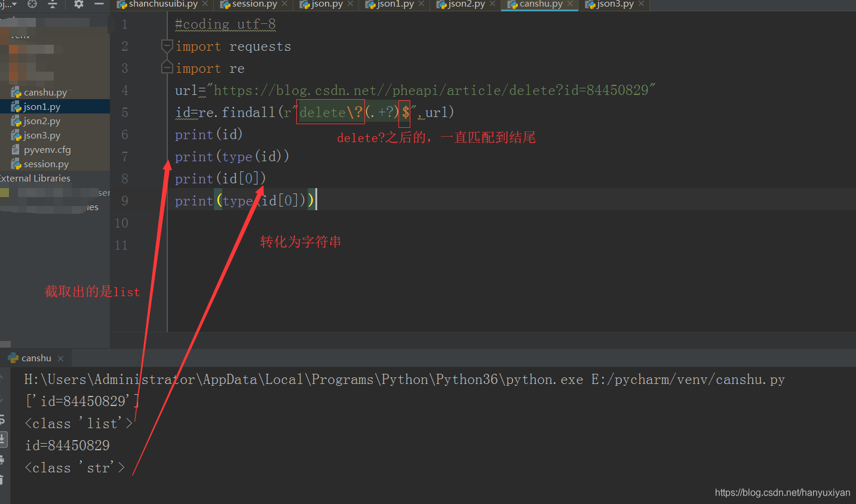The image size is (856, 504).
Task: Select json3.py in the project tree
Action: click(x=42, y=136)
